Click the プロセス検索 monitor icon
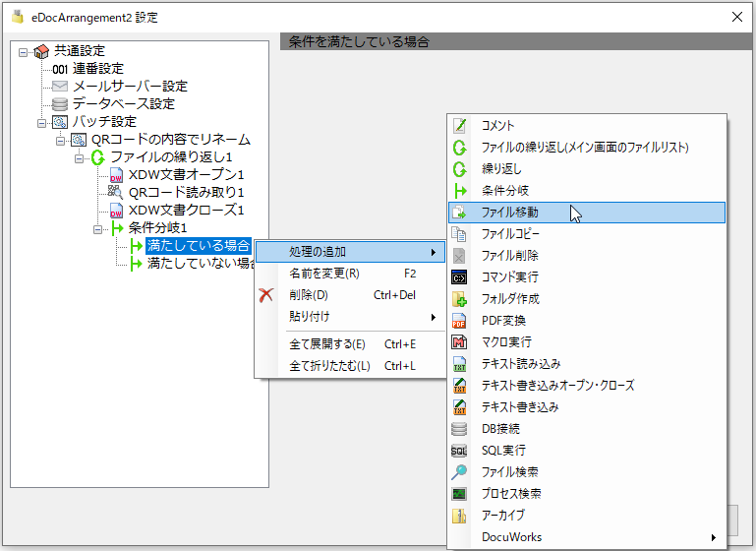Image resolution: width=756 pixels, height=551 pixels. point(459,494)
